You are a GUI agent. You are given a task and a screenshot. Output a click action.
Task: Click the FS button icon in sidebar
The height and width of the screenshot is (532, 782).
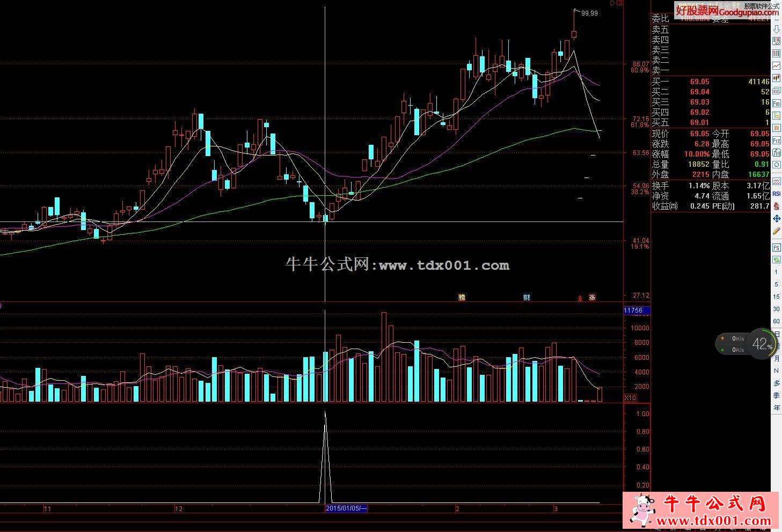[777, 247]
